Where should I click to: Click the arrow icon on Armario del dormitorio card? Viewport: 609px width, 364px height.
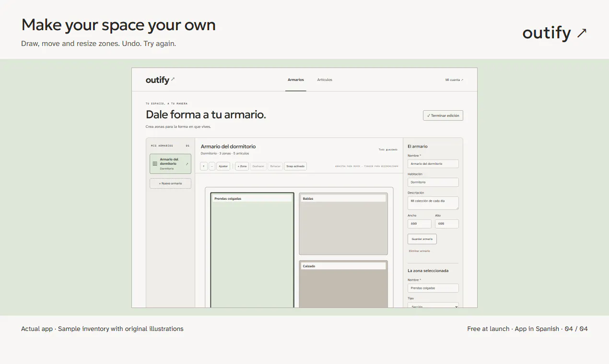coord(187,164)
